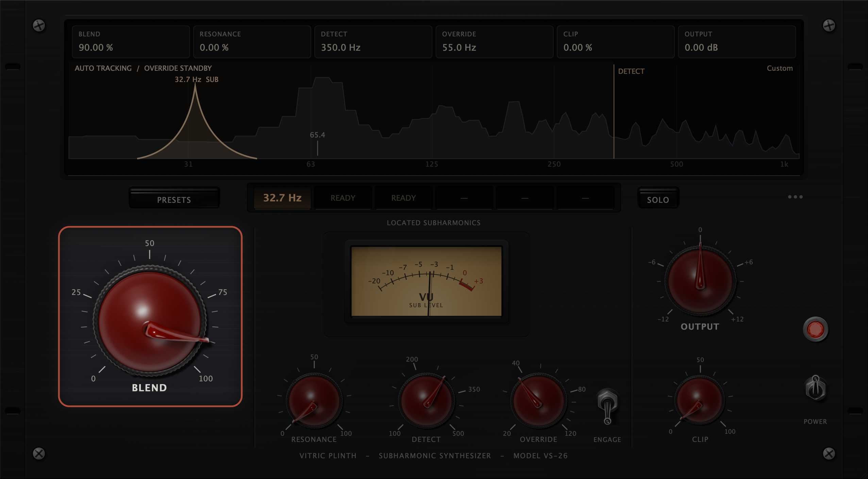
Task: Click the CLIP knob
Action: click(x=700, y=400)
